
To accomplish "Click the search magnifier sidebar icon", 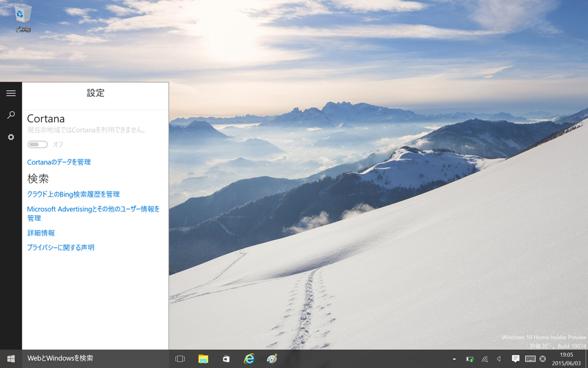I will [11, 115].
